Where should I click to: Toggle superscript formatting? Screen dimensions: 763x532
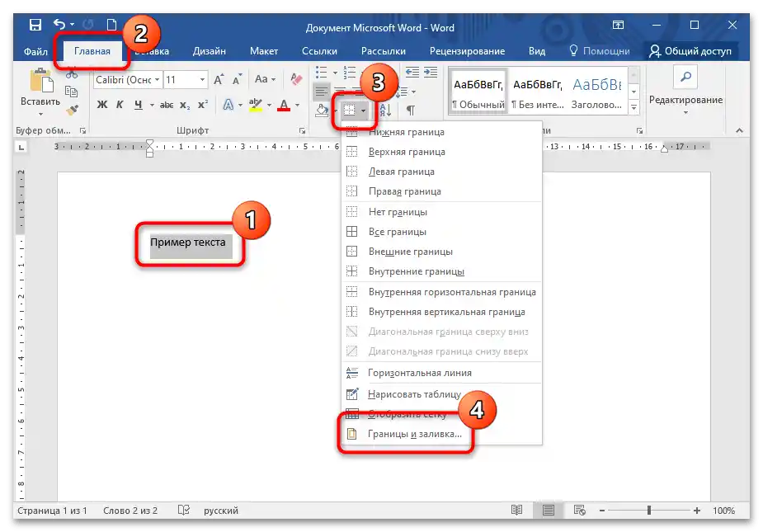click(x=203, y=105)
